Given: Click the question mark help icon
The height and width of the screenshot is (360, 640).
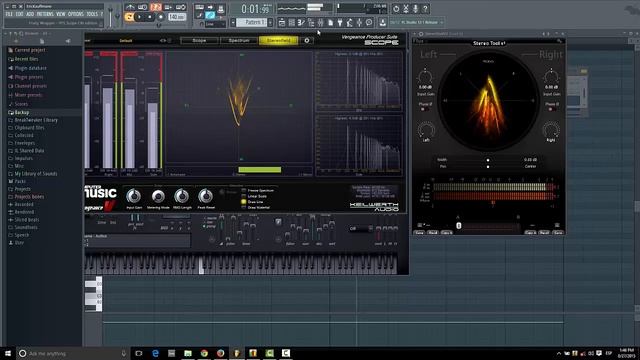Looking at the screenshot, I should 425,9.
